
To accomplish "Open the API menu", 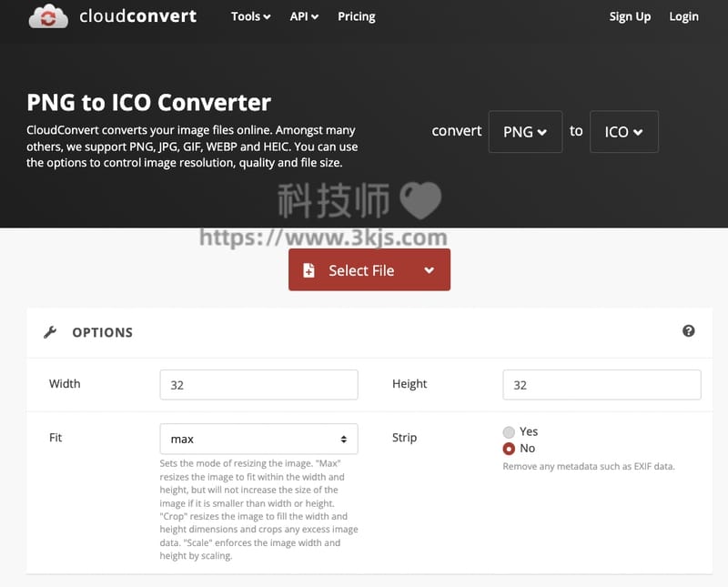I will (304, 16).
